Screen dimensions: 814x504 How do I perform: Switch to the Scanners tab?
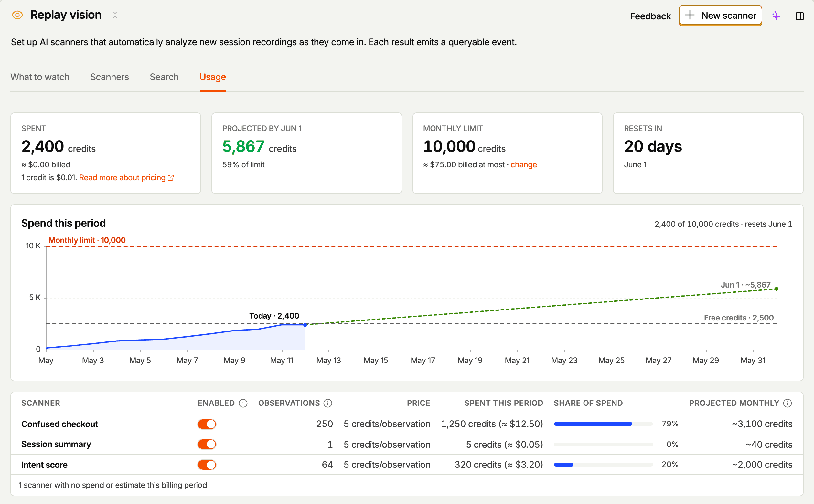[109, 77]
